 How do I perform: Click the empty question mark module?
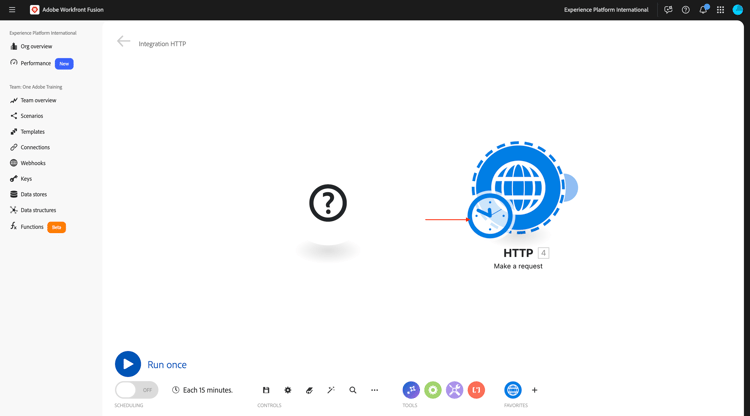[328, 203]
